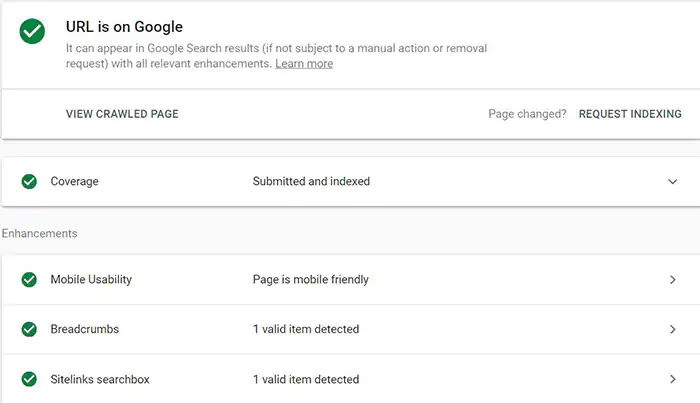Click the URL is on Google heading
700x403 pixels.
124,27
